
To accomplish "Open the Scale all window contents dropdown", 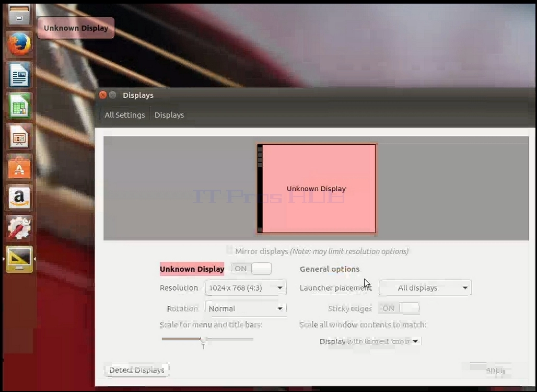I will [x=369, y=341].
